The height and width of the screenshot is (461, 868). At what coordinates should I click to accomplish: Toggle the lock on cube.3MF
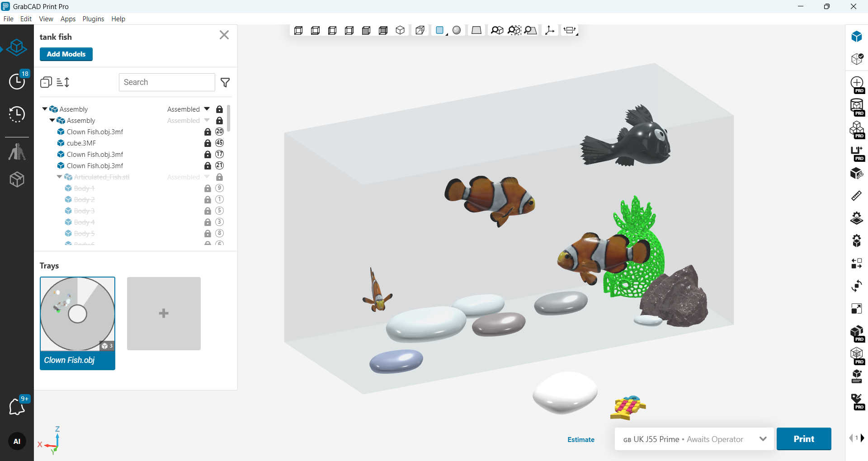[208, 143]
